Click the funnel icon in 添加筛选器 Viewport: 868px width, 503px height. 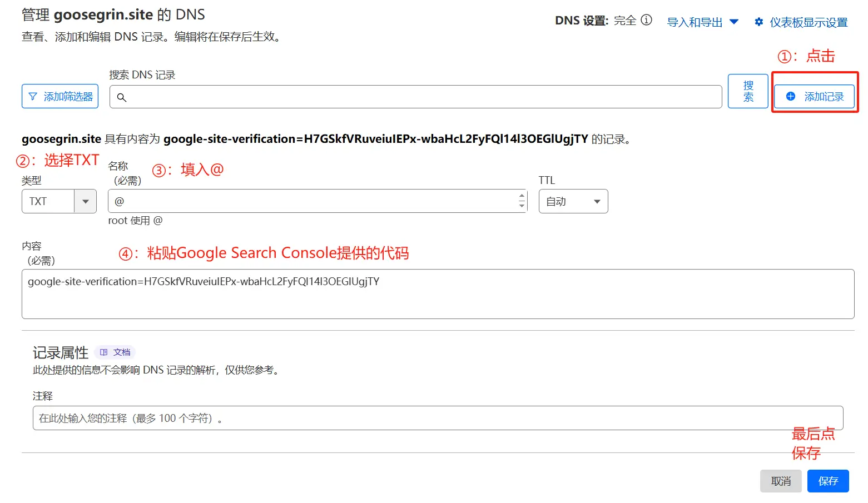pyautogui.click(x=33, y=97)
